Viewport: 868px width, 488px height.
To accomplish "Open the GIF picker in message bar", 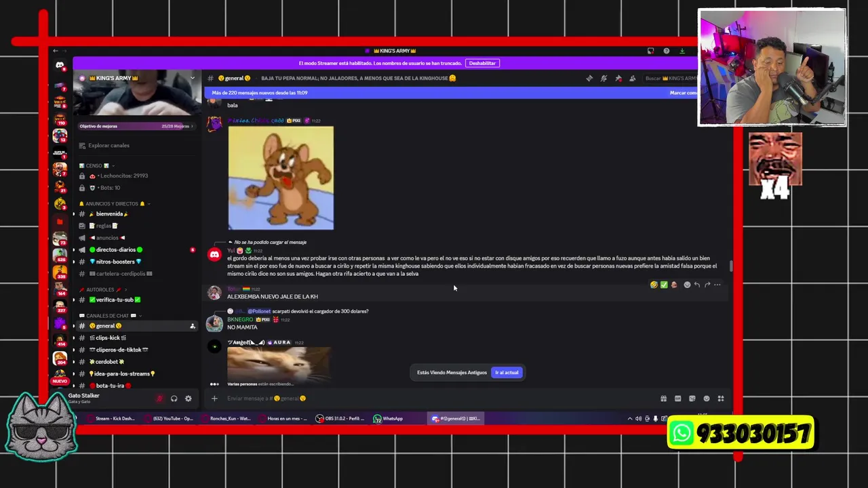I will click(x=677, y=399).
